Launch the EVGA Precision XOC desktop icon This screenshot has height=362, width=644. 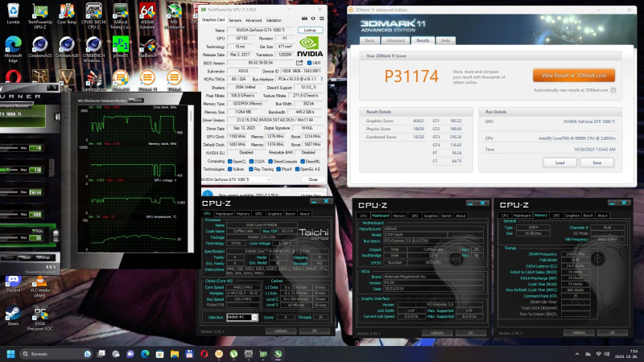[x=39, y=319]
